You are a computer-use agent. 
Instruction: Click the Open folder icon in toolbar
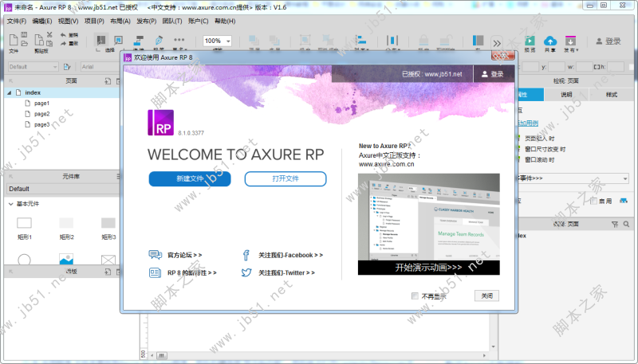[25, 43]
